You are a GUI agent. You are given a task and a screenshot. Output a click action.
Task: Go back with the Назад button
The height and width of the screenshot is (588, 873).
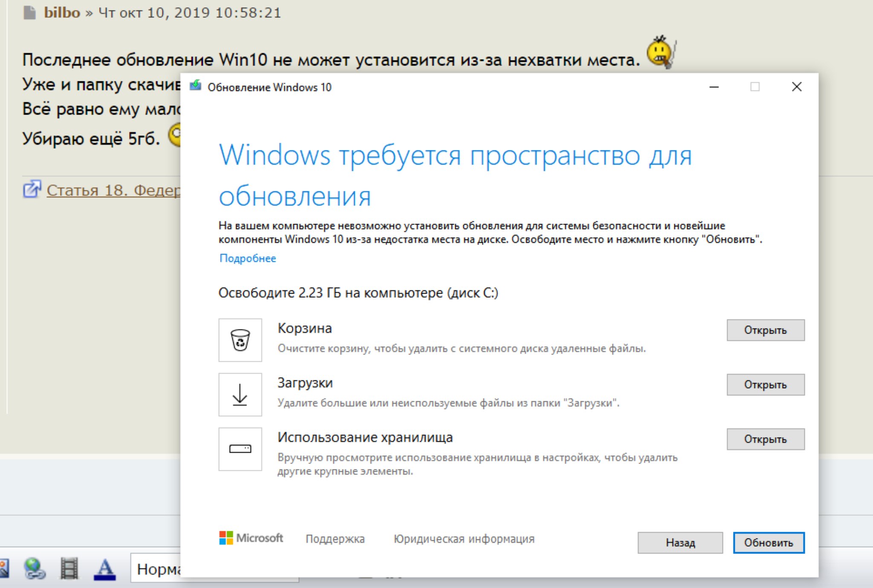point(680,542)
